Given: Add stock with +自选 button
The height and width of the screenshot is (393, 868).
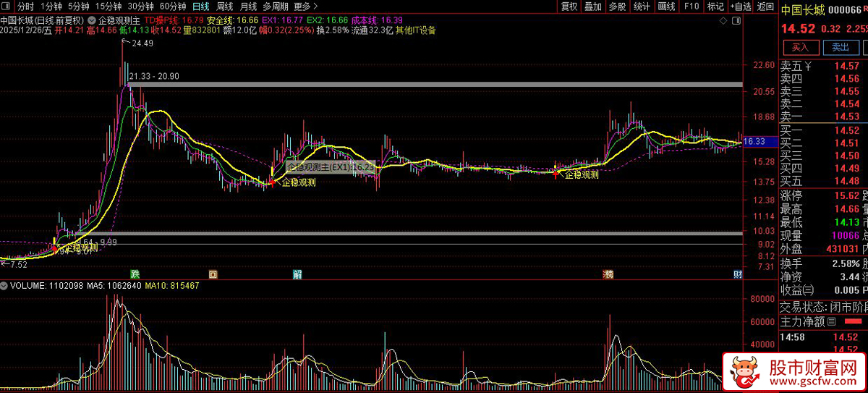Looking at the screenshot, I should coord(740,7).
